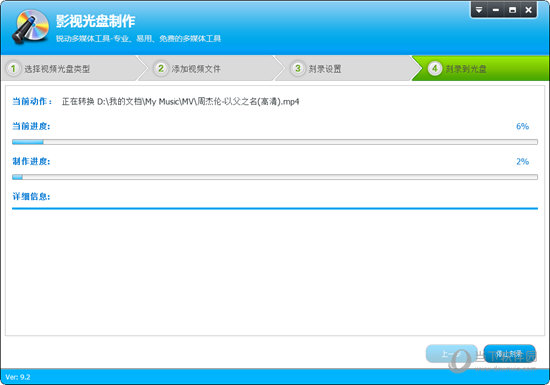Click the disc burner app logo icon
This screenshot has width=550, height=385.
click(x=31, y=27)
